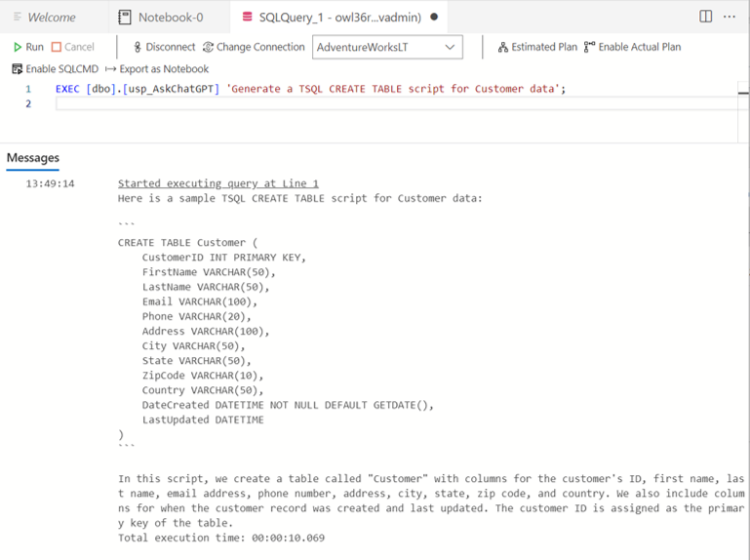Click 'DateCreated DATETIME NOT NULL DEFAULT GETDATE(),' line
The width and height of the screenshot is (750, 560).
288,406
